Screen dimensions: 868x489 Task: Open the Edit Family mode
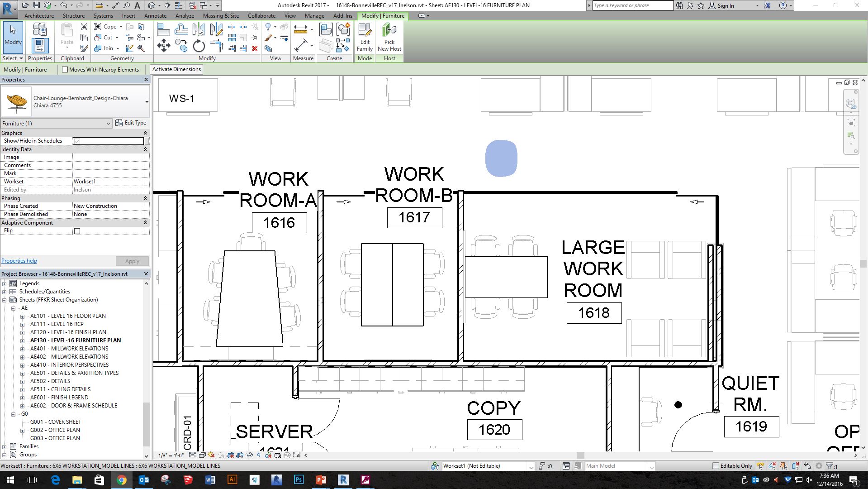[365, 38]
